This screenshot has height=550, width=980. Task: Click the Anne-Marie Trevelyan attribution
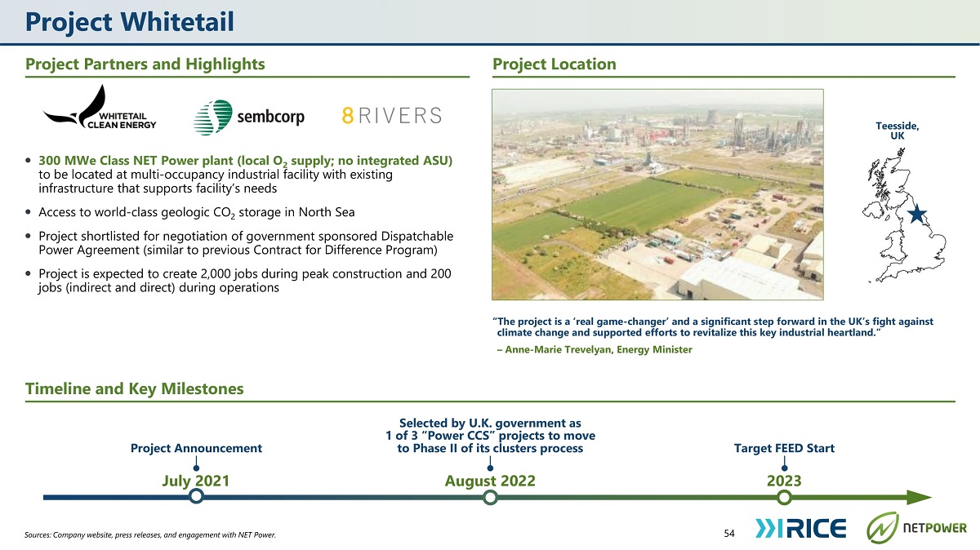[x=595, y=349]
